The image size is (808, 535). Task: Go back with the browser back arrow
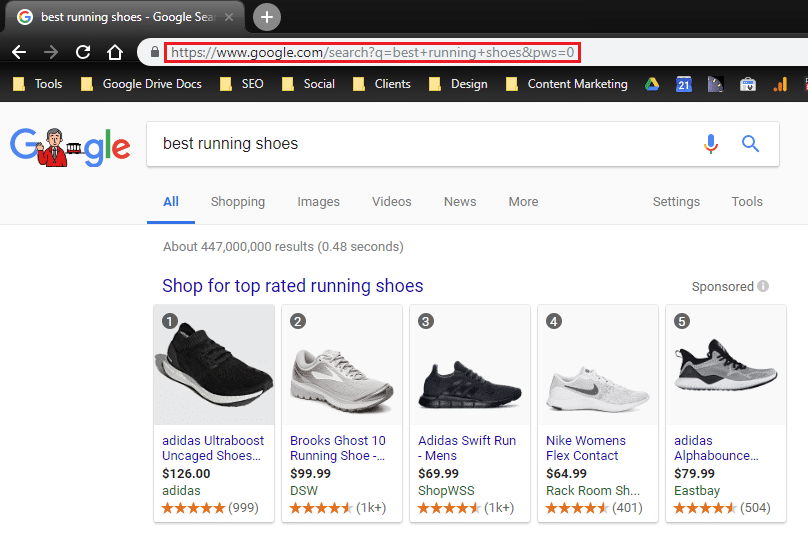point(19,52)
